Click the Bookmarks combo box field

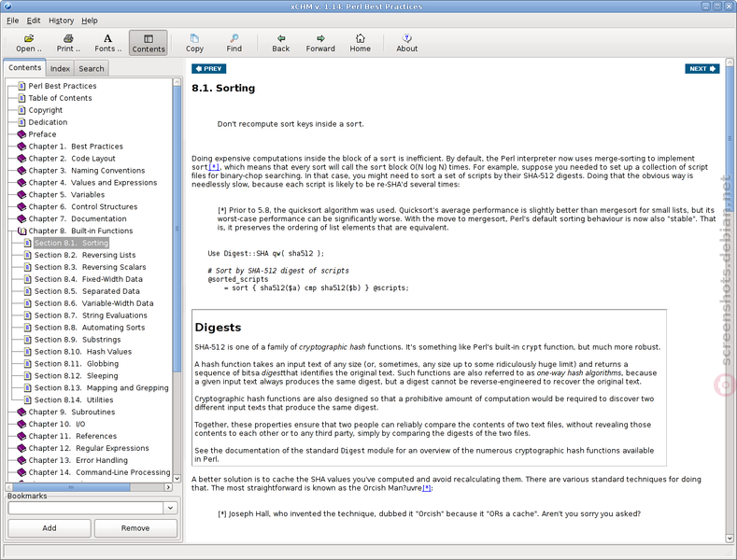[86, 508]
